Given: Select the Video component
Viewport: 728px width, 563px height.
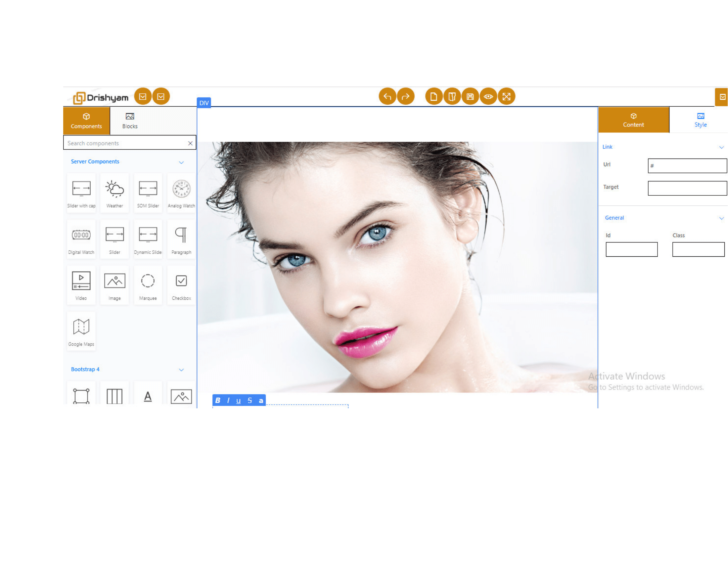Looking at the screenshot, I should point(81,285).
